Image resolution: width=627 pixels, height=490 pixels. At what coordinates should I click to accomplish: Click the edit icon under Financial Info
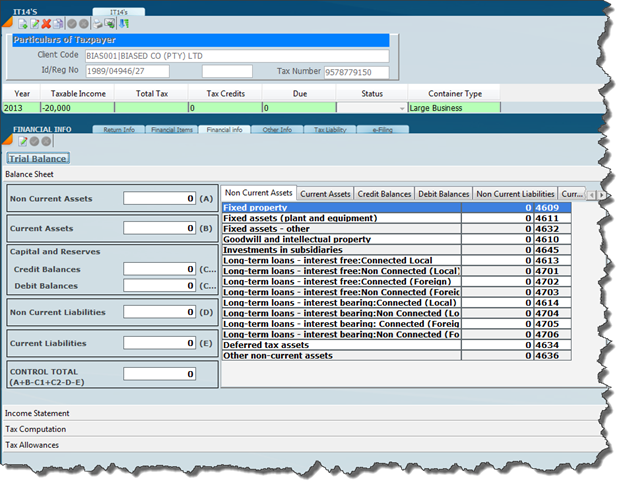click(x=21, y=142)
